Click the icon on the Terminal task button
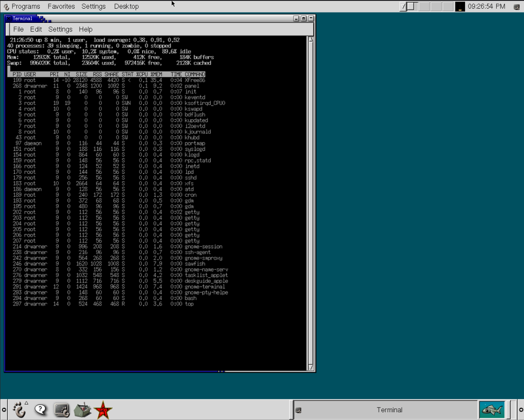This screenshot has width=524, height=420. 299,410
